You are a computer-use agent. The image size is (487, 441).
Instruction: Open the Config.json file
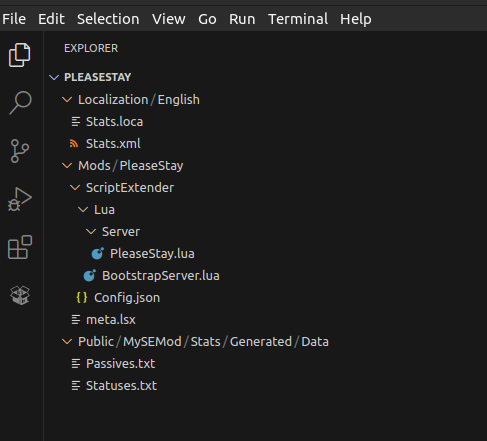127,298
